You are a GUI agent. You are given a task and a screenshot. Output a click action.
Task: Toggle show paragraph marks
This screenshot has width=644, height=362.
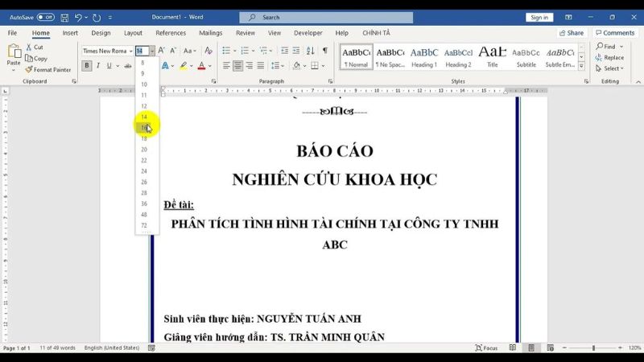(x=325, y=51)
